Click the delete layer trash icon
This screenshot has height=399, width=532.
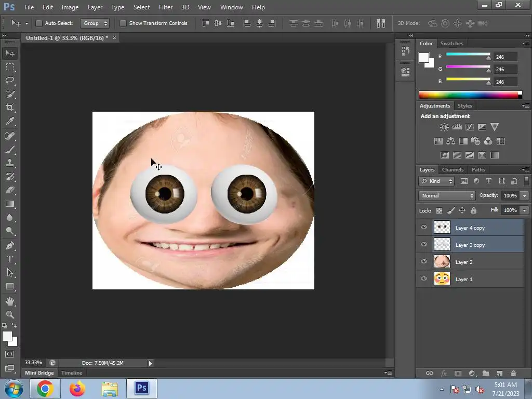pyautogui.click(x=513, y=373)
